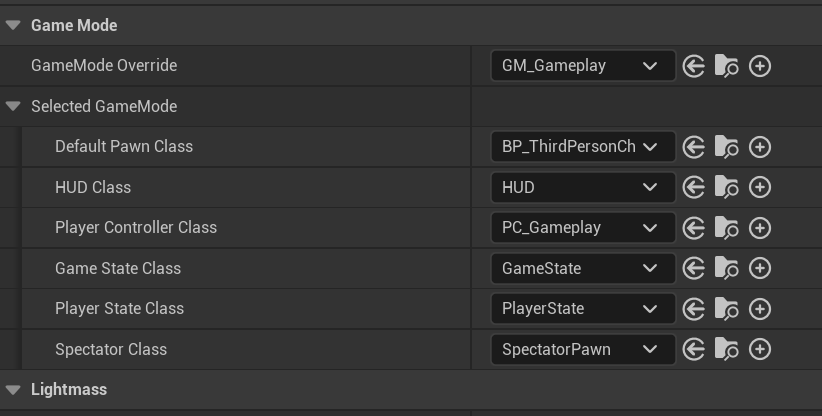Browse to GameMode Override asset in Content Browser

click(727, 66)
